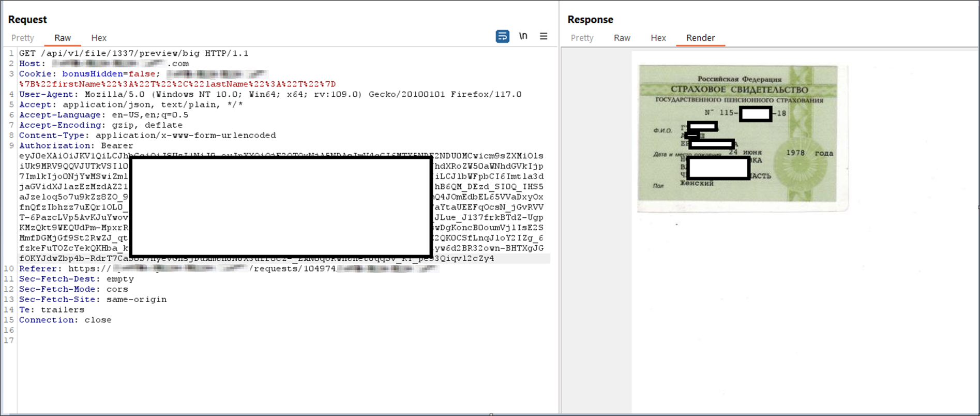The image size is (980, 416).
Task: Click the Sec-Fetch-Dest: empty line
Action: coord(77,279)
